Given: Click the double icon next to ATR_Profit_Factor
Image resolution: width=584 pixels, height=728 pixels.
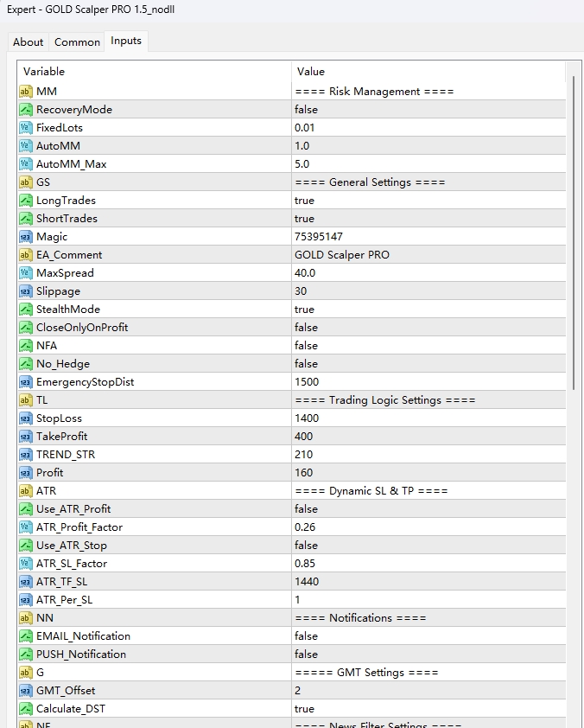Looking at the screenshot, I should 26,527.
